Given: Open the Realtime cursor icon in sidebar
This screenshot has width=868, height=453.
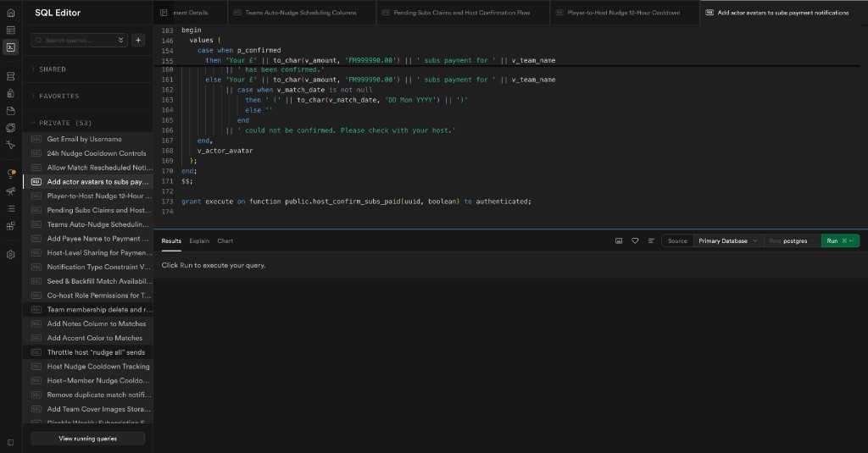Looking at the screenshot, I should point(10,145).
